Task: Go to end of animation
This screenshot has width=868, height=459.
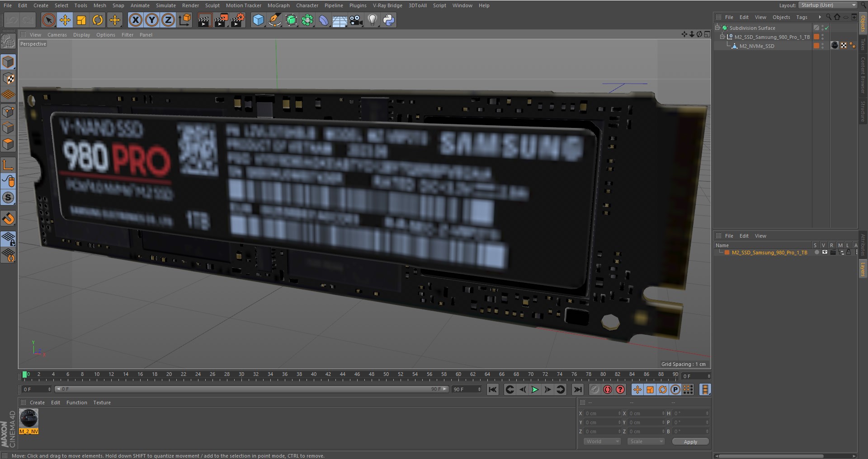Action: [578, 389]
